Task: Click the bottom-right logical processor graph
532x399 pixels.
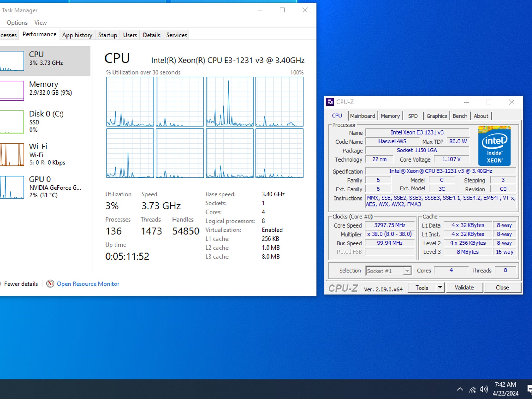Action: click(x=279, y=153)
